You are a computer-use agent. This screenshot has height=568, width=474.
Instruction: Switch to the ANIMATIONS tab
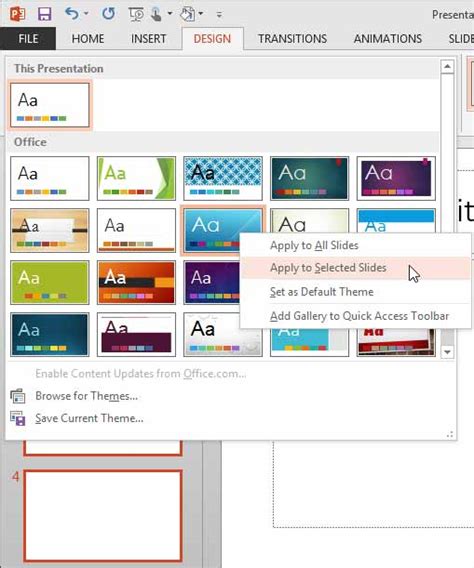388,38
